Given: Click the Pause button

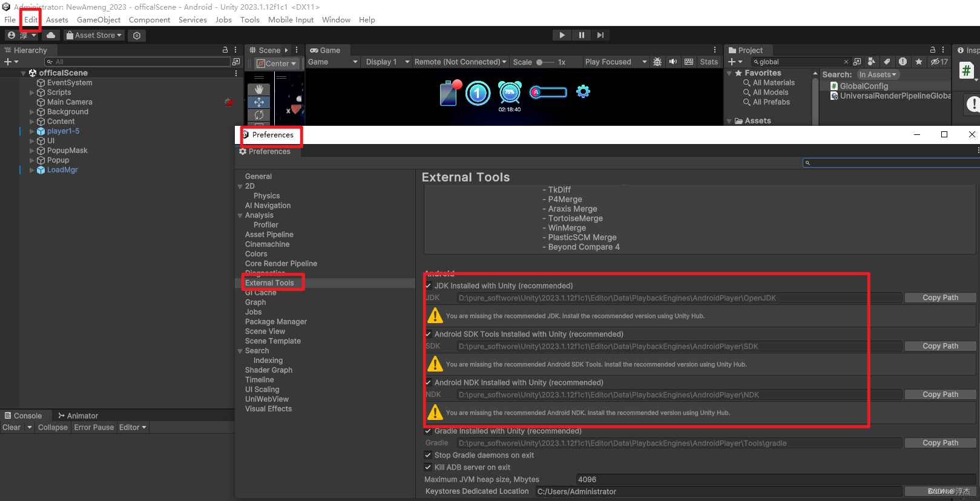Looking at the screenshot, I should click(x=581, y=35).
